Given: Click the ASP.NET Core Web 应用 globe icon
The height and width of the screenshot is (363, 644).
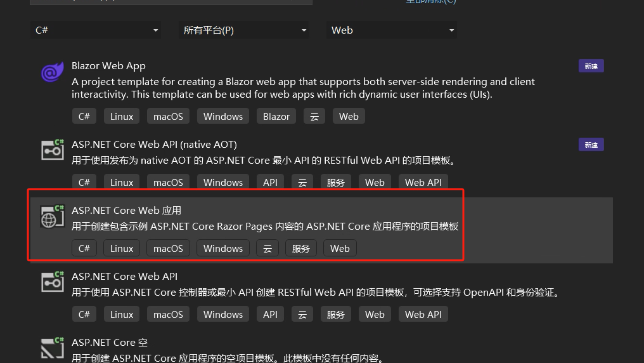Looking at the screenshot, I should click(53, 216).
